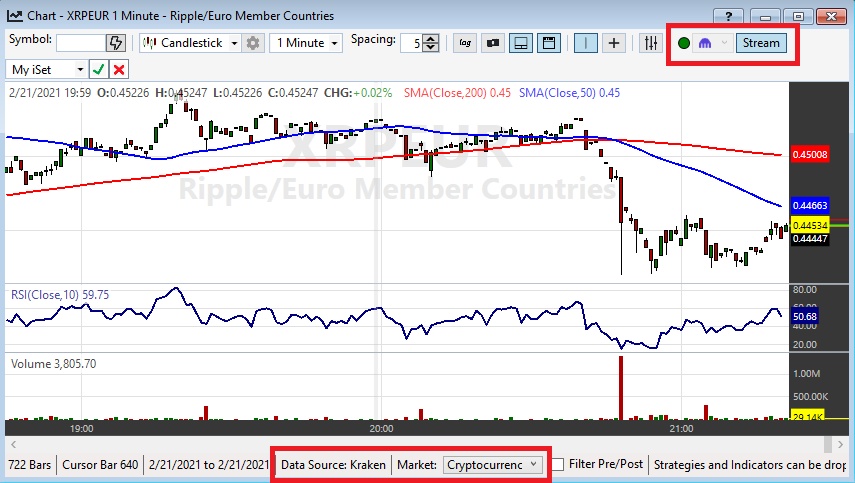855x483 pixels.
Task: Select the crosshair plus cursor
Action: coord(613,43)
